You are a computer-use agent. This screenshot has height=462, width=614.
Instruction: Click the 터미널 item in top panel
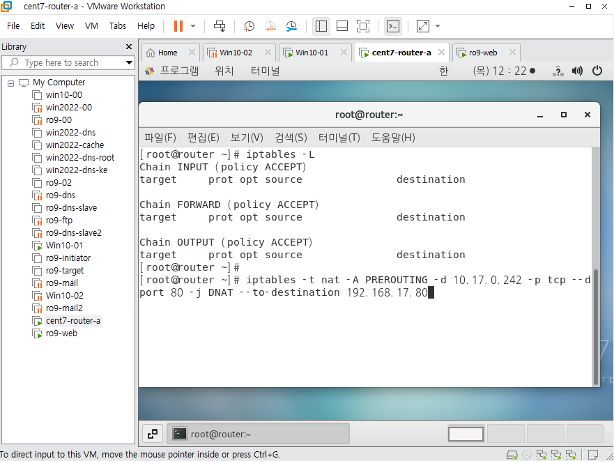[265, 71]
